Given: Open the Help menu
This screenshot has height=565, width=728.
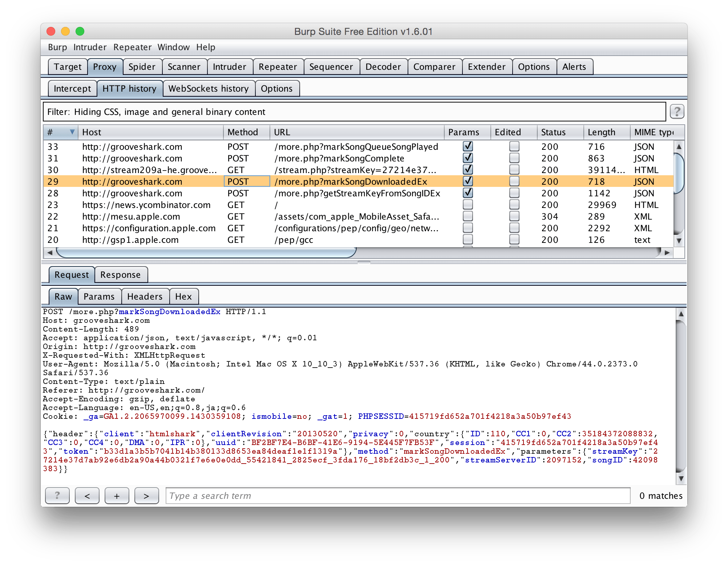Looking at the screenshot, I should (x=206, y=47).
